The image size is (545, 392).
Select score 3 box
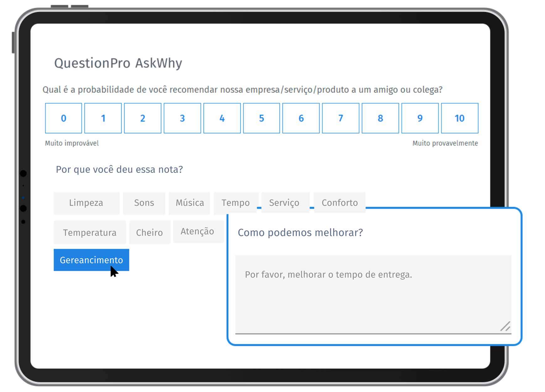coord(182,118)
